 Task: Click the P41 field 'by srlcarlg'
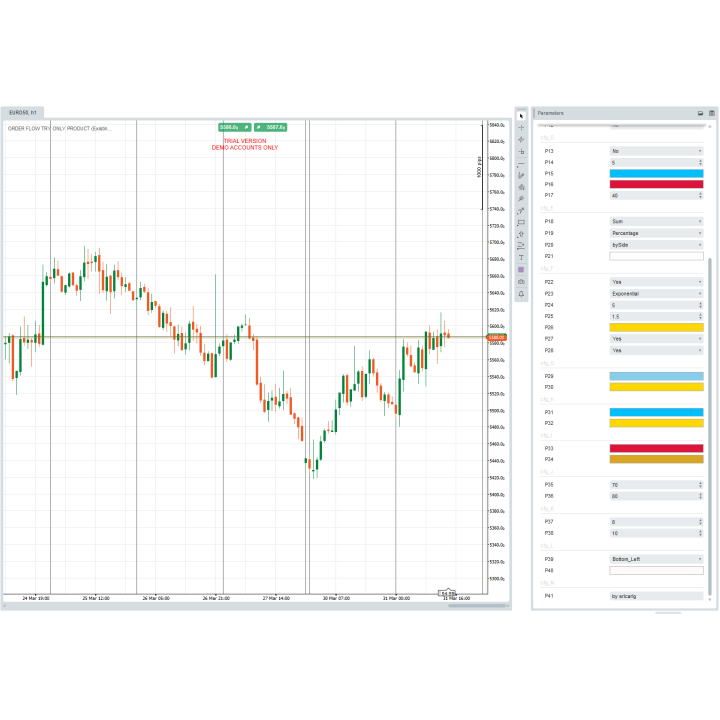(657, 596)
